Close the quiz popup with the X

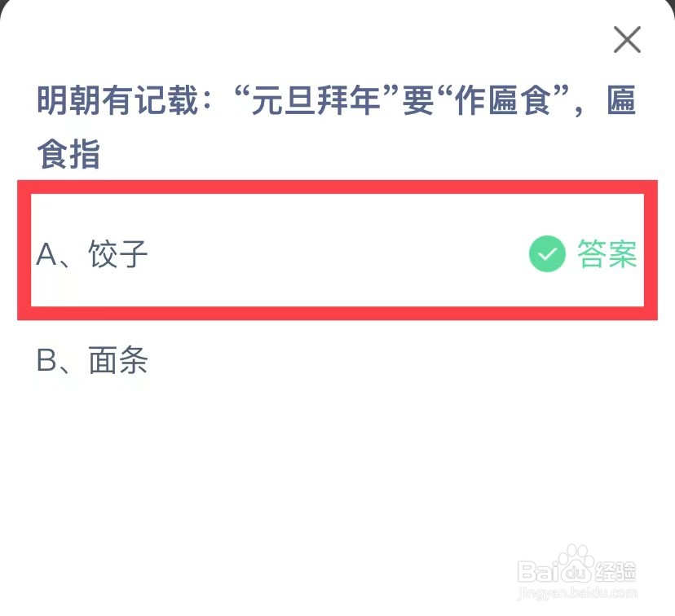click(627, 39)
